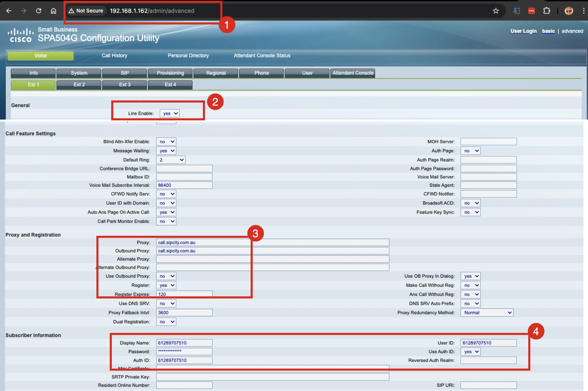Click the Password input field
Viewport: 588px width, 391px height.
[x=184, y=351]
